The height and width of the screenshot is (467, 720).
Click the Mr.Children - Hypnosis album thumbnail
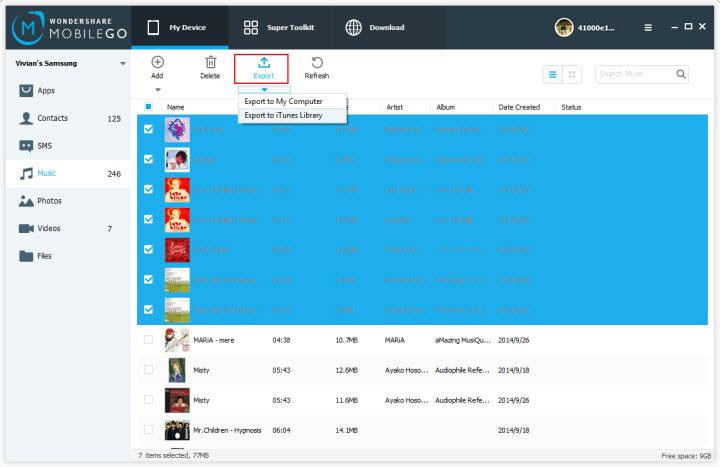tap(177, 430)
